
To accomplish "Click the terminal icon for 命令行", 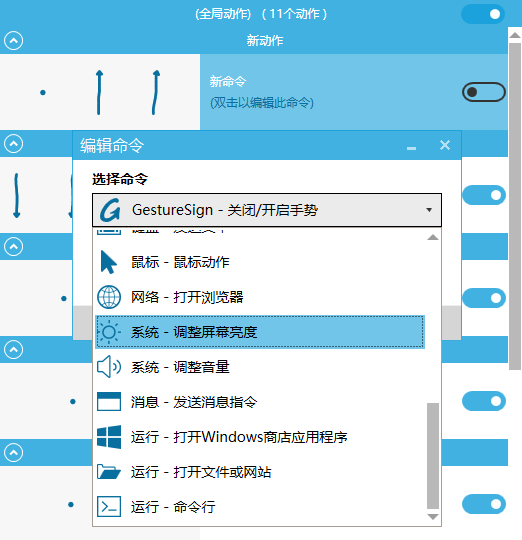I will click(x=109, y=507).
